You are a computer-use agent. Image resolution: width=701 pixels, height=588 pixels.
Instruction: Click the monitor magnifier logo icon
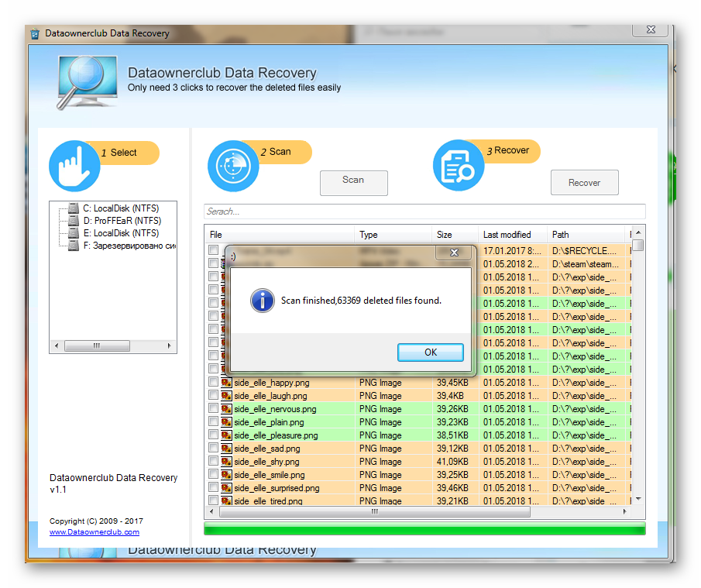87,82
